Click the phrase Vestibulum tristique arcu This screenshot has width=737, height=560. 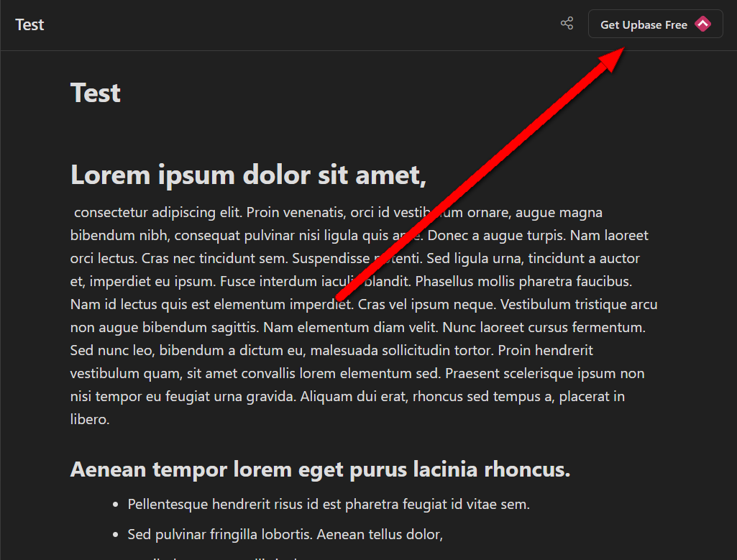[x=579, y=304]
